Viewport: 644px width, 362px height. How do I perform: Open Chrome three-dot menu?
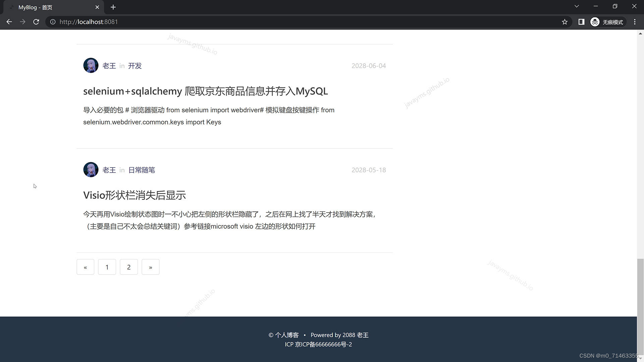[635, 22]
